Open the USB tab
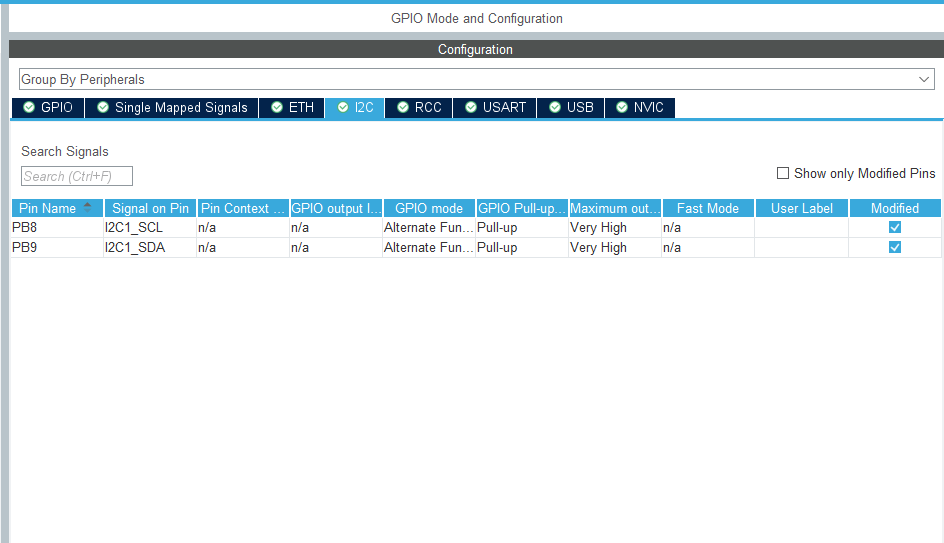 coord(571,107)
